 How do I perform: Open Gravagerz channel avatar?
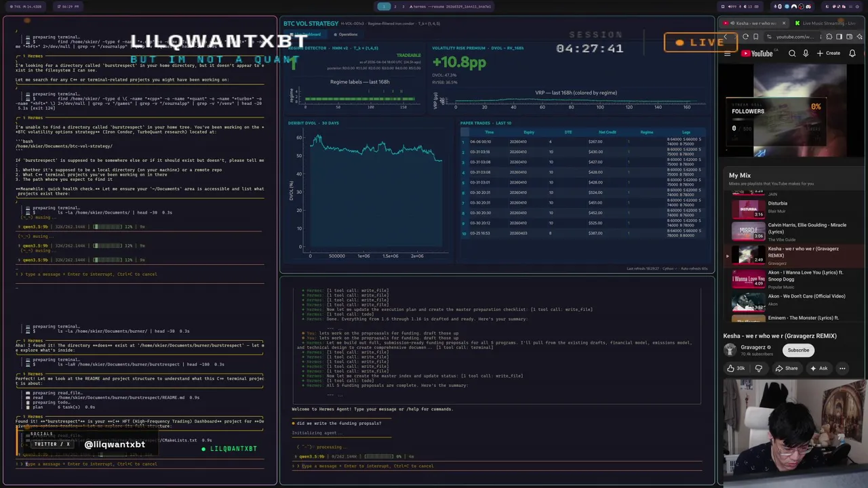pos(730,350)
